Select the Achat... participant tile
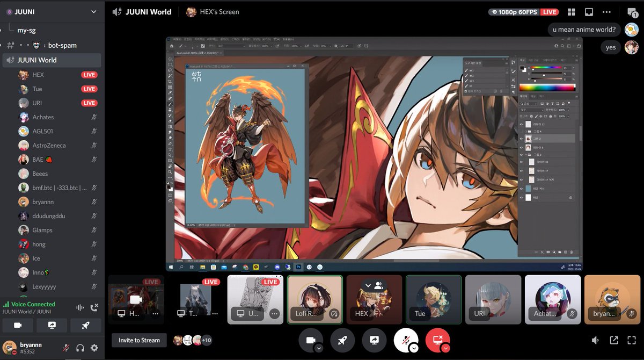The image size is (644, 360). [552, 300]
